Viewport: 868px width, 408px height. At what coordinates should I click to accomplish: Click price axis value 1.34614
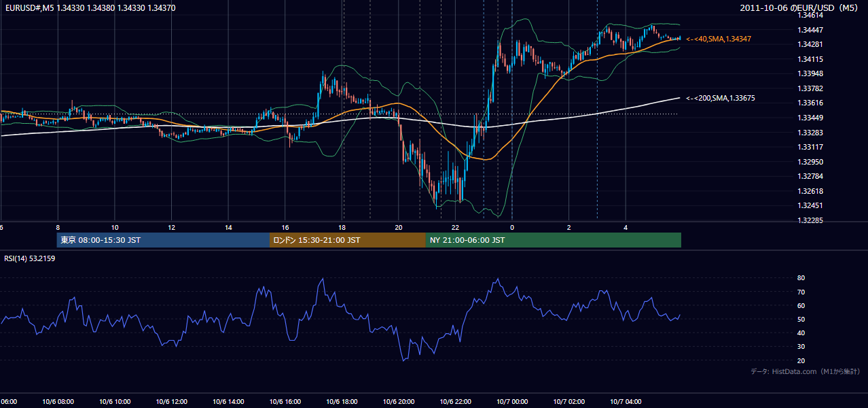[810, 15]
